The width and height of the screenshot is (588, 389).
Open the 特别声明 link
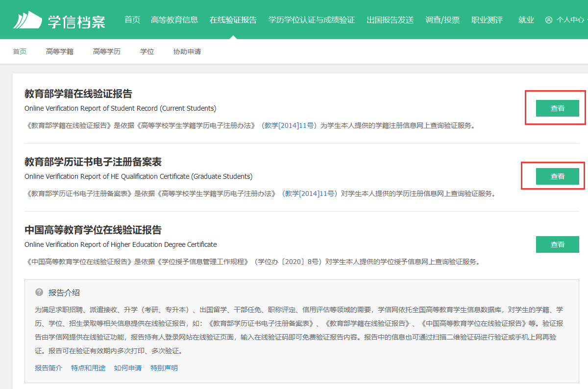[164, 368]
